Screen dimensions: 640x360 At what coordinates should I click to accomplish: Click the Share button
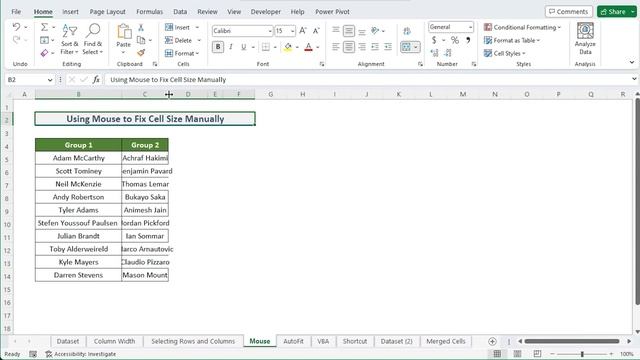613,11
